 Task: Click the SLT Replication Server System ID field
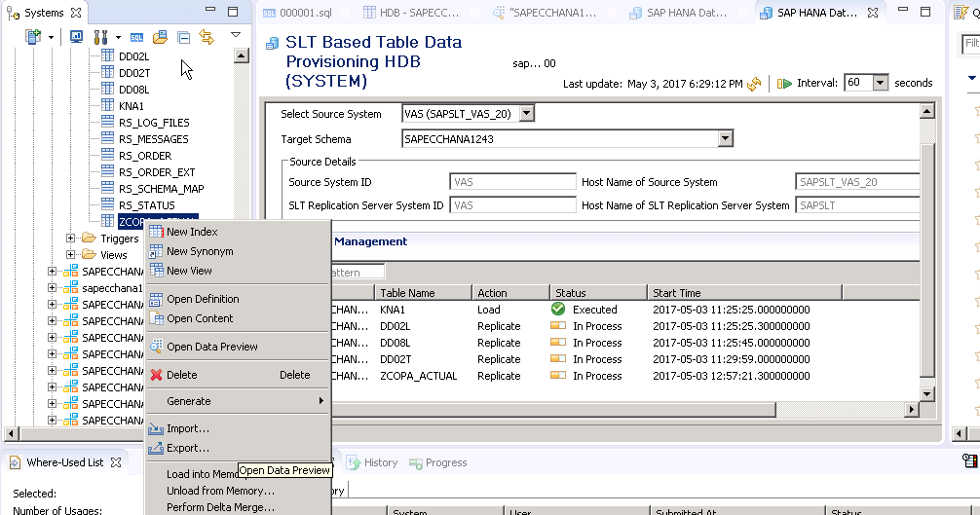(512, 204)
